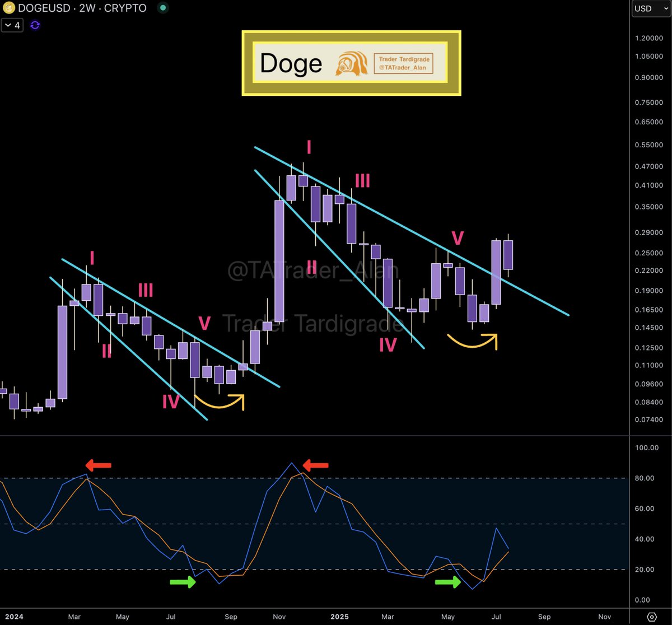The image size is (672, 625).
Task: Click the @TATrader_Alan watermark text
Action: [x=312, y=270]
